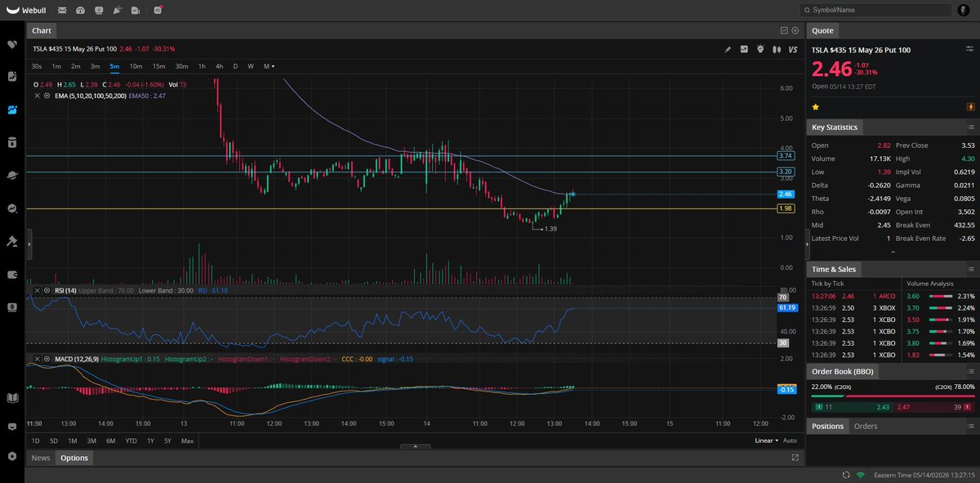Click the download icon in top bar
Screen dimensions: 980x483
click(x=99, y=10)
